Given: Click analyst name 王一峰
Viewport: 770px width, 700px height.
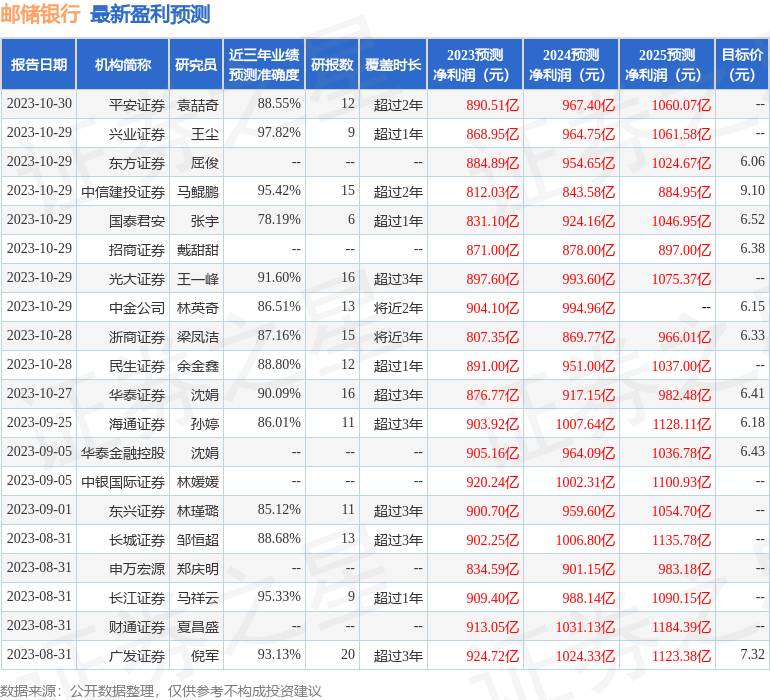Looking at the screenshot, I should 197,279.
